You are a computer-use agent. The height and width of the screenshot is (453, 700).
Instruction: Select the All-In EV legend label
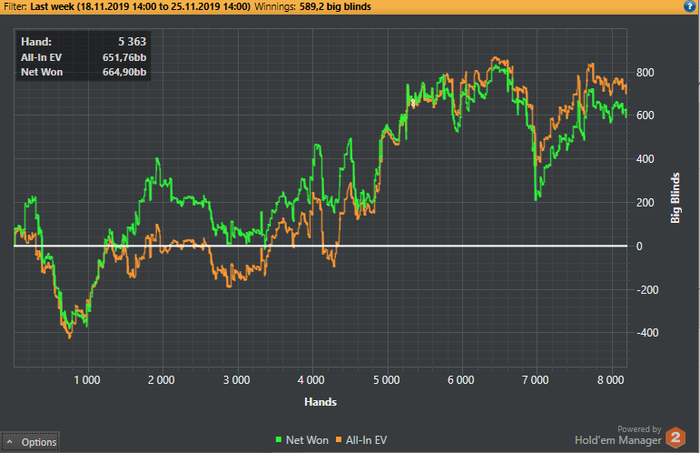366,440
